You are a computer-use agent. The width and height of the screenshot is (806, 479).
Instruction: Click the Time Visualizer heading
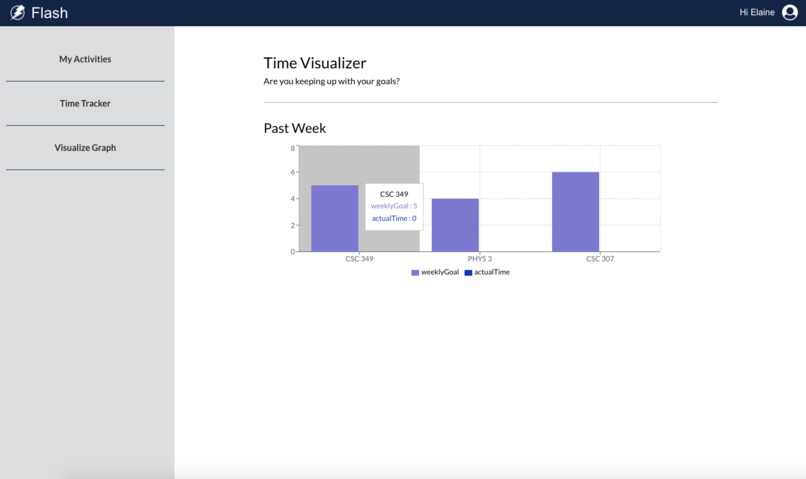[x=315, y=63]
